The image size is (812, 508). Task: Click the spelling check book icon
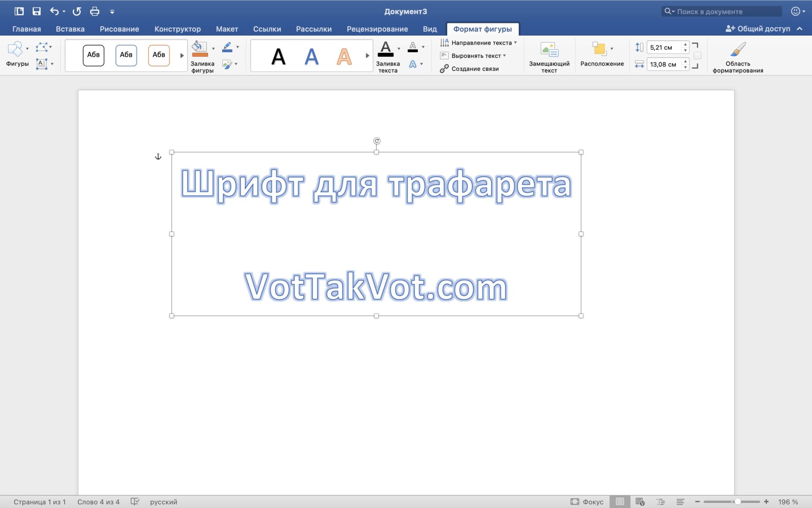[x=135, y=502]
